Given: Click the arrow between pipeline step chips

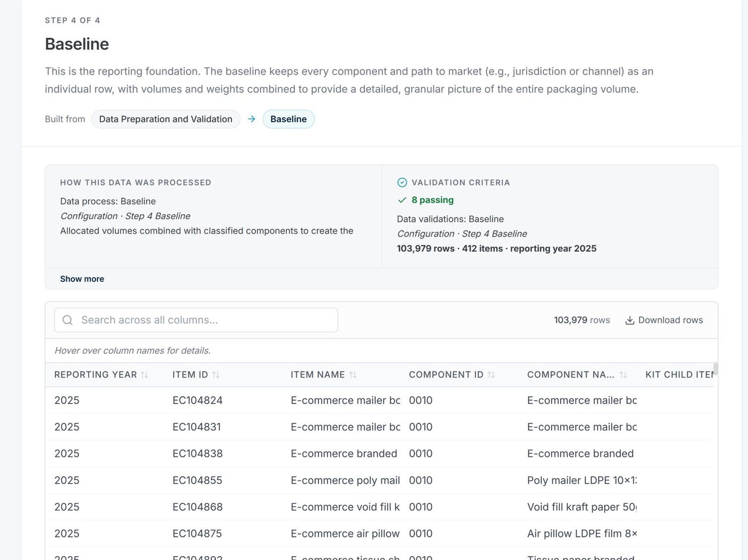Looking at the screenshot, I should [252, 119].
